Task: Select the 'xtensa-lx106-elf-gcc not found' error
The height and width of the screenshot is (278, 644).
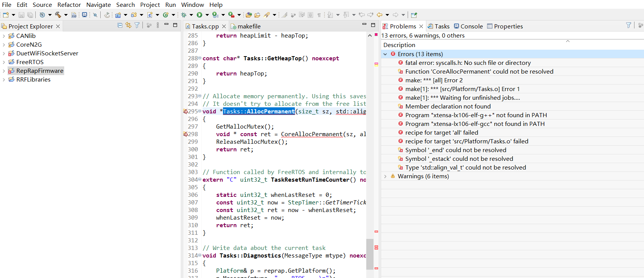Action: click(x=475, y=124)
